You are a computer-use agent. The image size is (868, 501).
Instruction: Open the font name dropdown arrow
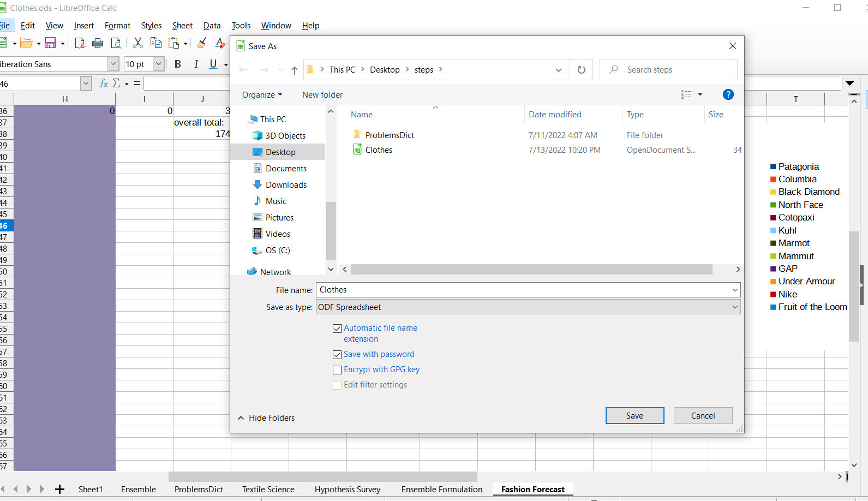(113, 64)
